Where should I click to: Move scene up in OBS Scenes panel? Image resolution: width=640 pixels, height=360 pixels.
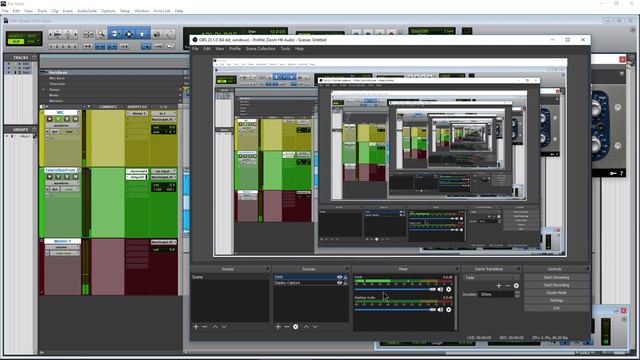[x=215, y=327]
